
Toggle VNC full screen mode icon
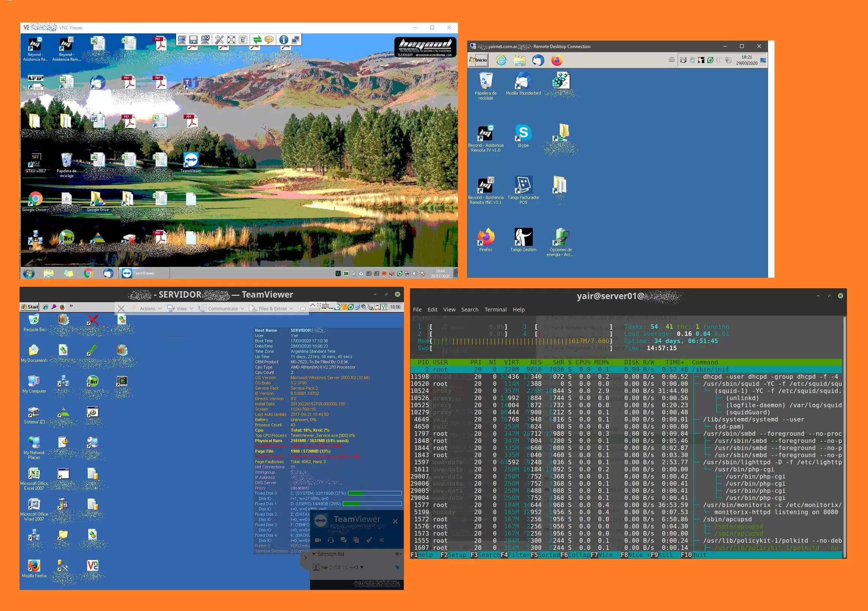[231, 40]
